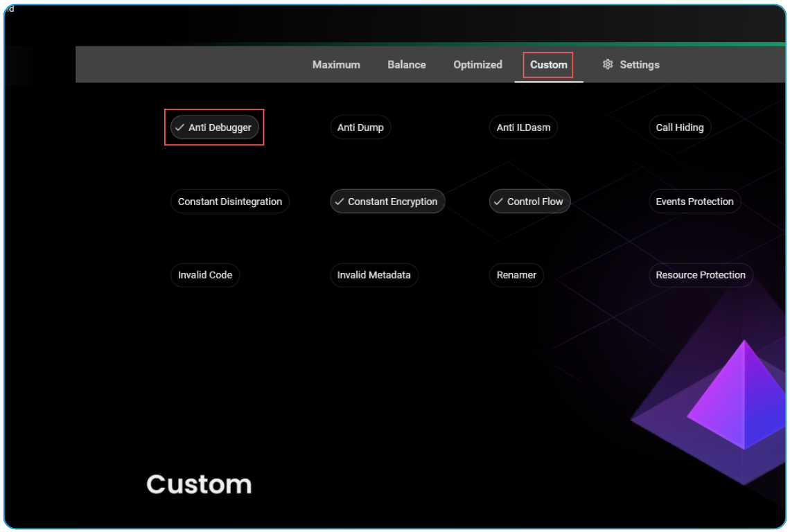Enable Anti ILDasm protection
The height and width of the screenshot is (532, 790).
coord(523,127)
